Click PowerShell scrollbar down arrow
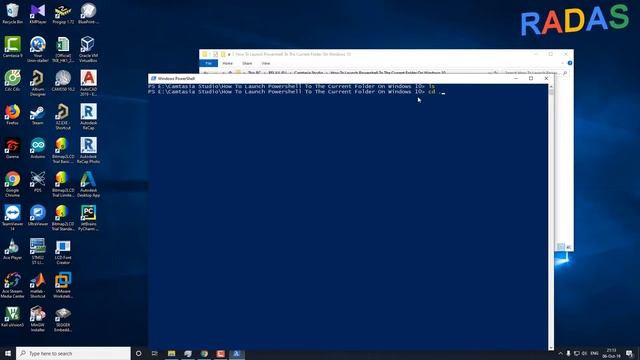Viewport: 640px width, 360px height. point(551,348)
